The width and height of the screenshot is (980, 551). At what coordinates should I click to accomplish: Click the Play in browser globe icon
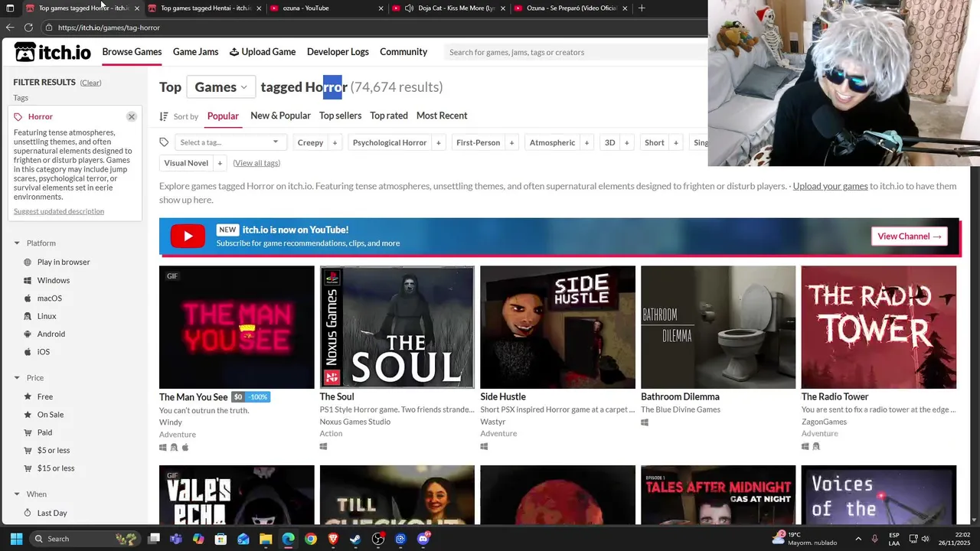coord(28,262)
